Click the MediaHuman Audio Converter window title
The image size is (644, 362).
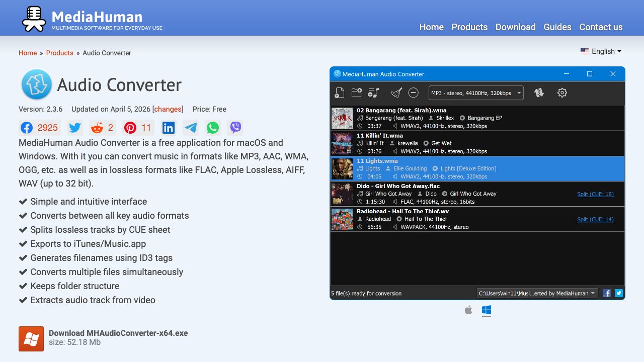(x=383, y=74)
